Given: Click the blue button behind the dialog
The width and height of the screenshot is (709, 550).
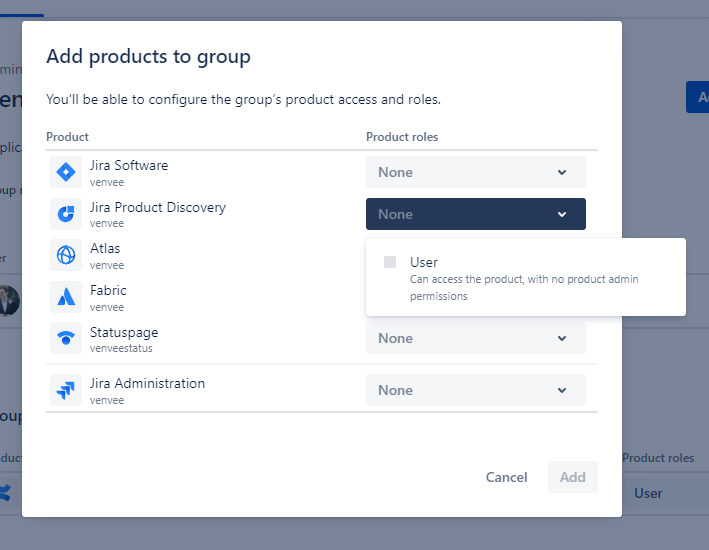Looking at the screenshot, I should tap(697, 97).
